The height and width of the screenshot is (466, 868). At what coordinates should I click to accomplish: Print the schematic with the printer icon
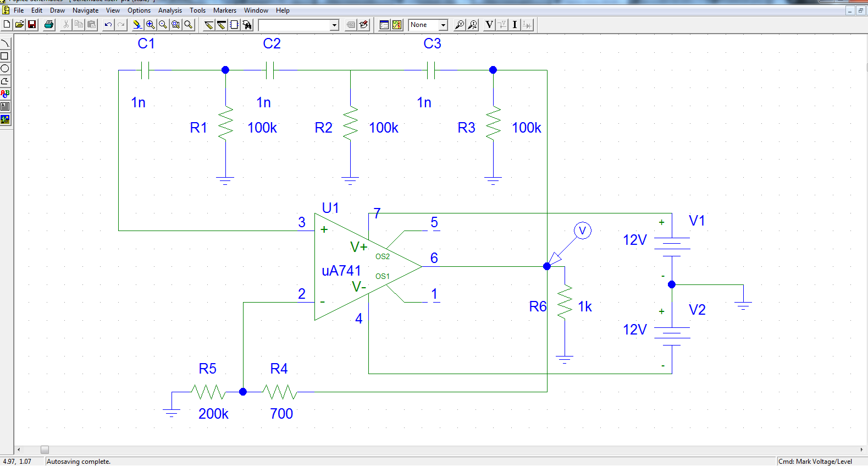49,25
